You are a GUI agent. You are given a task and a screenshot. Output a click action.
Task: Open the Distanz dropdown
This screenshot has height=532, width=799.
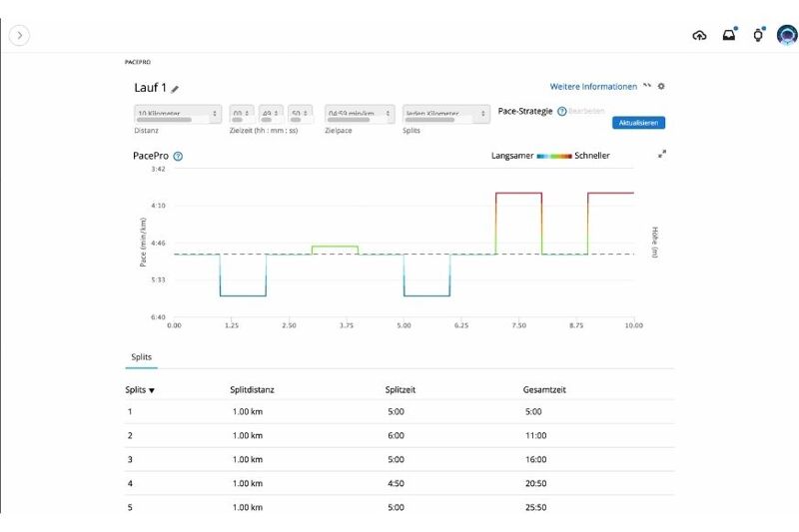[x=178, y=115]
